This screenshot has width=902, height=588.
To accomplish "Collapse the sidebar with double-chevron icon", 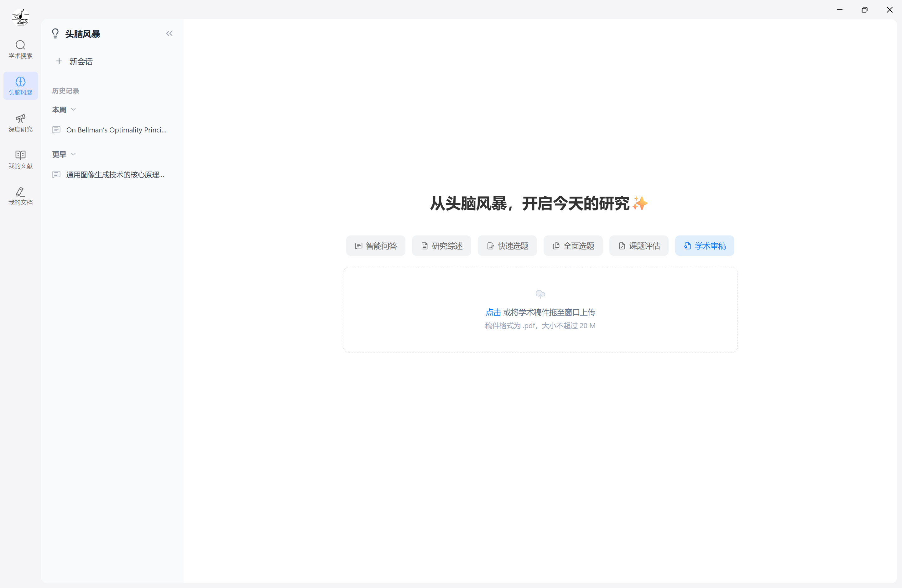I will pyautogui.click(x=169, y=33).
